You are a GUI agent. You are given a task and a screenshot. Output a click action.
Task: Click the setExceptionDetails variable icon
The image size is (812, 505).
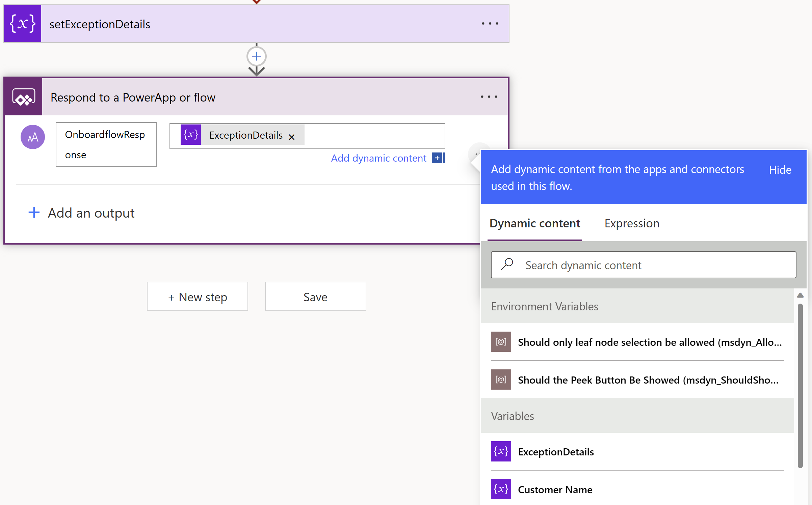22,24
